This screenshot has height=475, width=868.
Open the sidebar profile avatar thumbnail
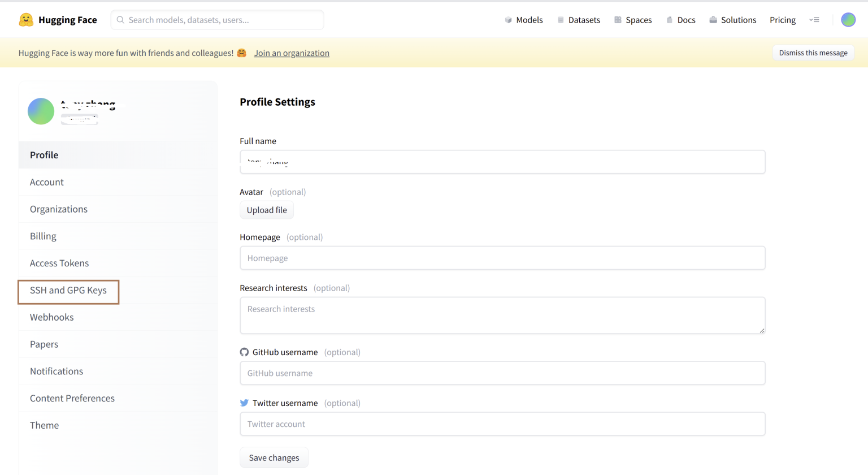coord(40,111)
